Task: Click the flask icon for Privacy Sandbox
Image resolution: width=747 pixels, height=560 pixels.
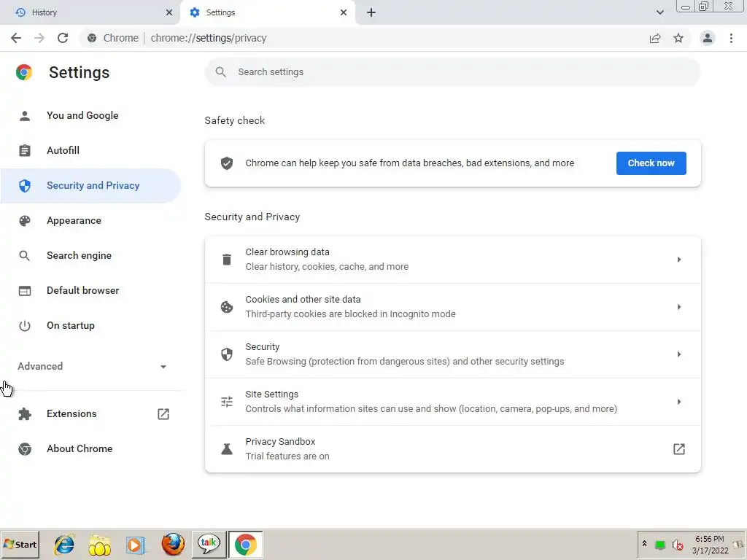Action: pos(227,449)
